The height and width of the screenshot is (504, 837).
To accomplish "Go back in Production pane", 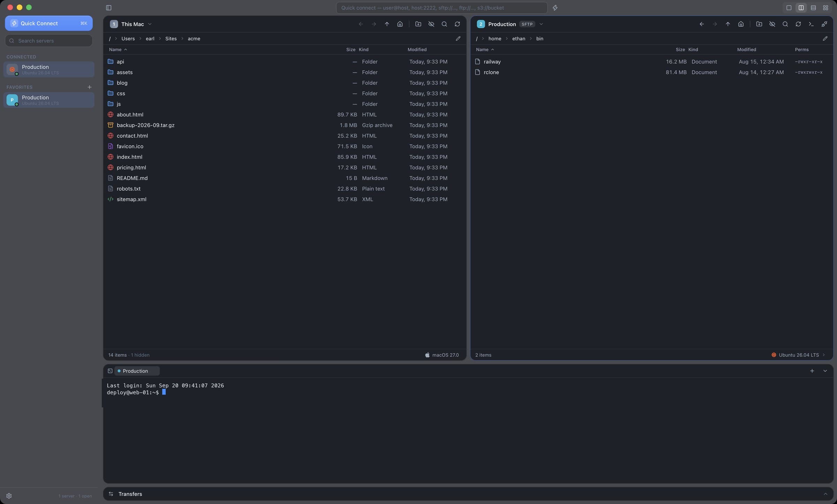I will 702,24.
